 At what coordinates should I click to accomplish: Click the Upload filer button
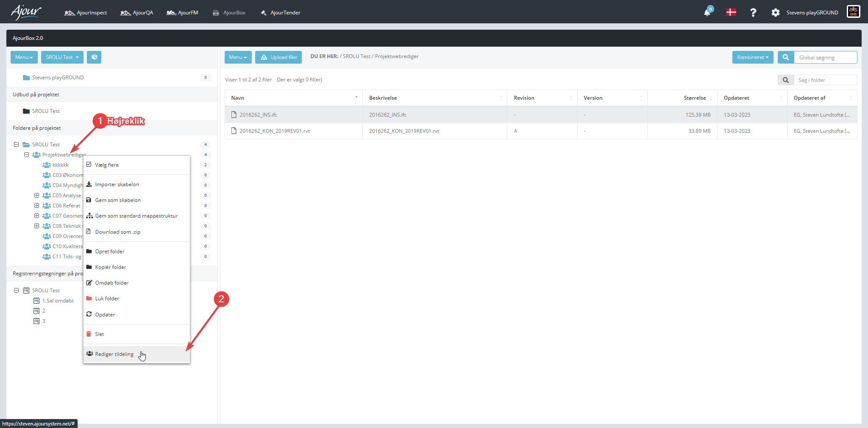(278, 57)
